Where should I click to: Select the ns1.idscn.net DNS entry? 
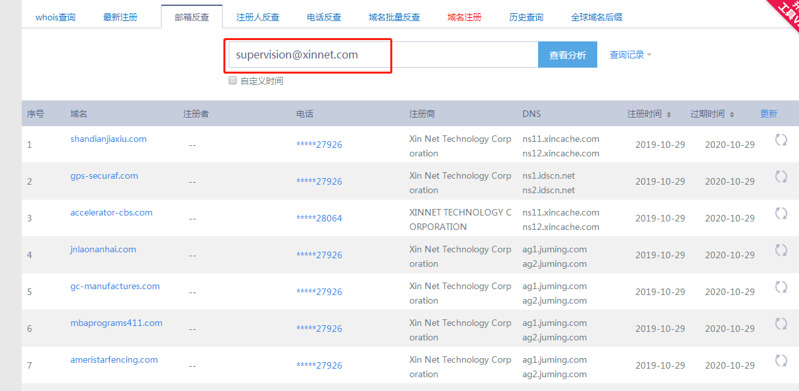point(548,176)
